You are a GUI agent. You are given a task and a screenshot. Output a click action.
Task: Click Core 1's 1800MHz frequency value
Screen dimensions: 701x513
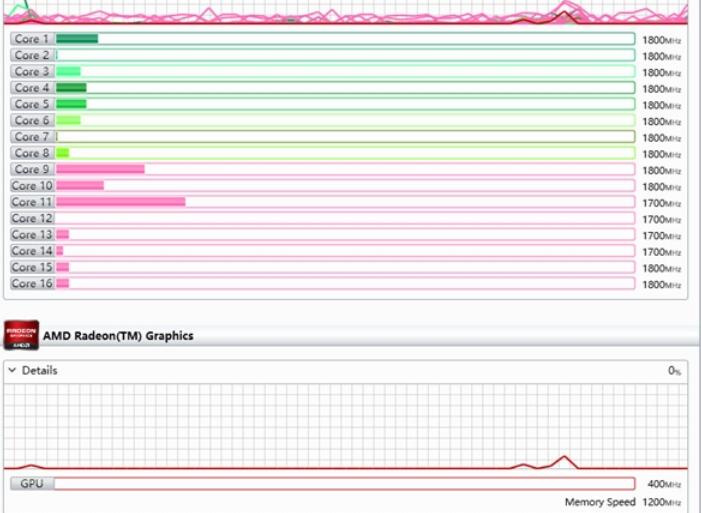point(662,40)
